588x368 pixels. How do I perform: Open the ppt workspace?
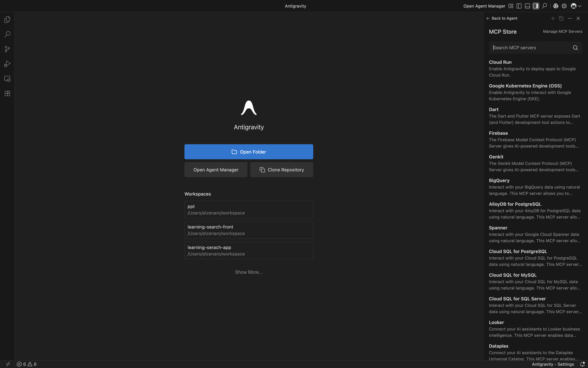click(248, 210)
